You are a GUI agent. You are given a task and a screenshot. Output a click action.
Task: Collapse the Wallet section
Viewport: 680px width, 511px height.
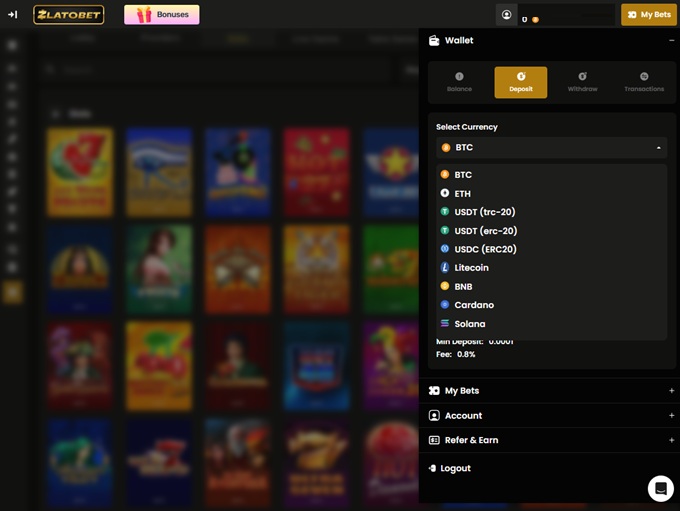671,41
